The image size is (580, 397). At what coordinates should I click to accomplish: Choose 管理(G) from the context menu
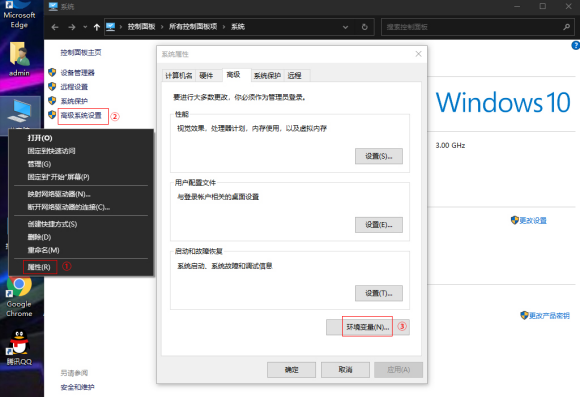pos(81,164)
